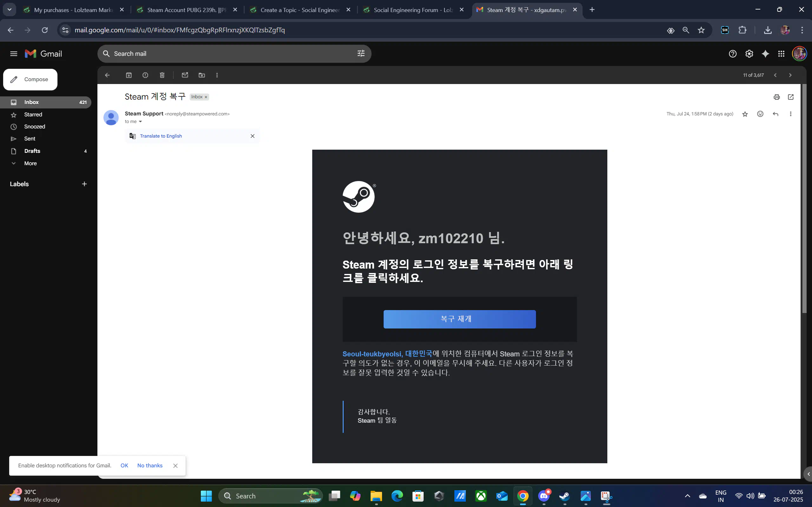The width and height of the screenshot is (812, 507).
Task: Click Translate to English link
Action: 161,136
